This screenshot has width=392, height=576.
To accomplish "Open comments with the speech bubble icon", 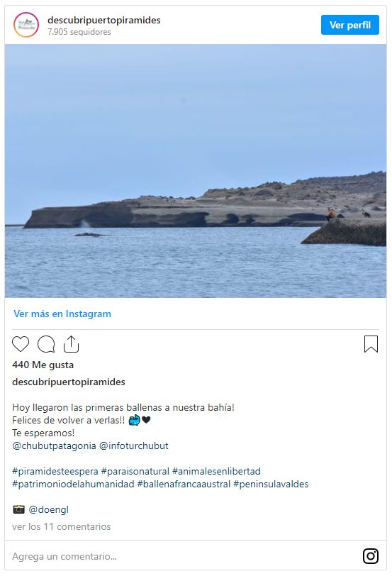I will point(46,344).
